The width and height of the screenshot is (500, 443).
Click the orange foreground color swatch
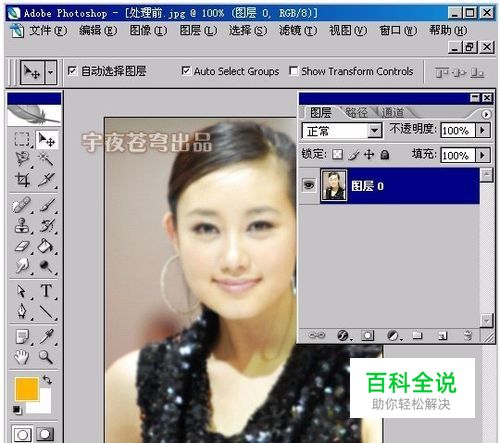[27, 389]
